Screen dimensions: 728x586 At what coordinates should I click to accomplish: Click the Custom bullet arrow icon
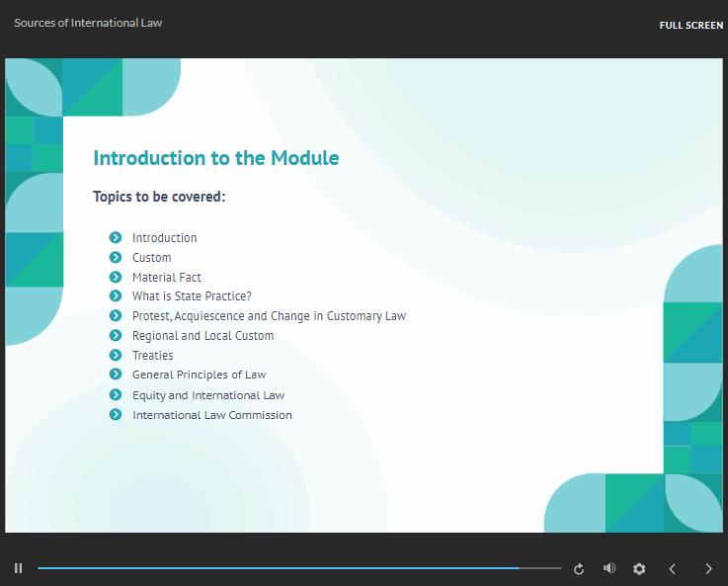click(116, 257)
